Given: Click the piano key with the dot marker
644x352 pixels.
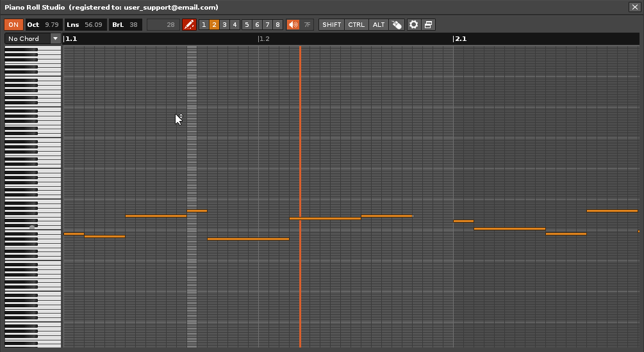Looking at the screenshot, I should [x=33, y=227].
